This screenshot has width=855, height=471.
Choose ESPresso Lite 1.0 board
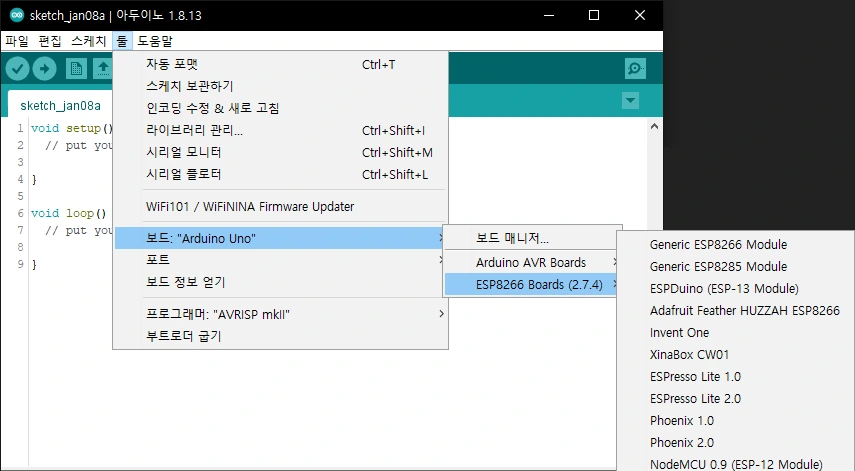pos(736,377)
